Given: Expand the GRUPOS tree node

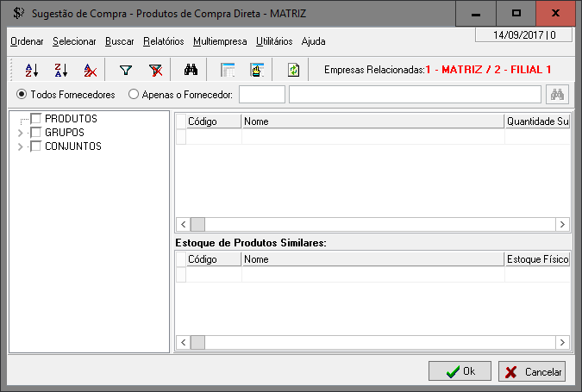Looking at the screenshot, I should pyautogui.click(x=21, y=133).
